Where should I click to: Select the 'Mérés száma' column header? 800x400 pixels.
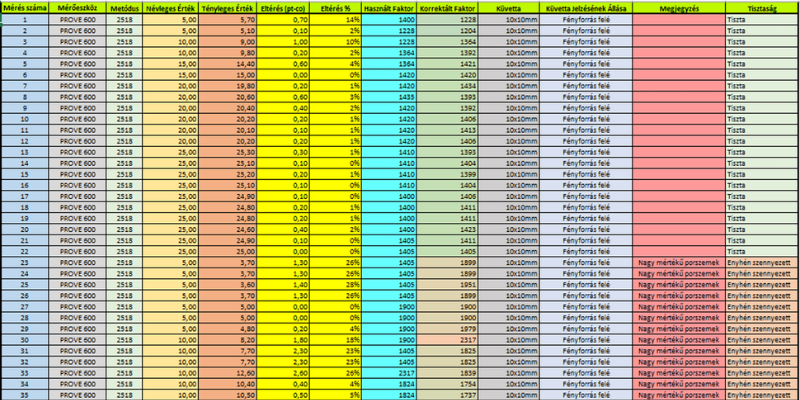click(x=22, y=7)
